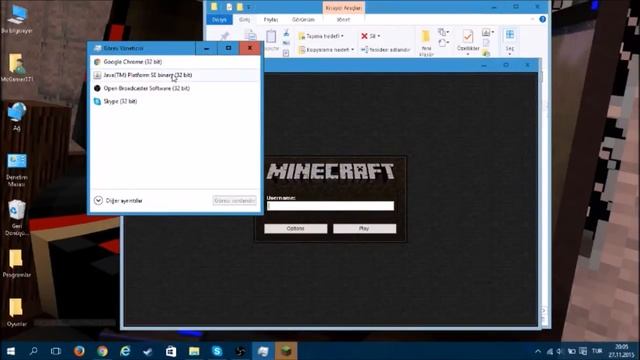Click the McGamer171 user folder icon
This screenshot has height=360, width=640.
(17, 68)
